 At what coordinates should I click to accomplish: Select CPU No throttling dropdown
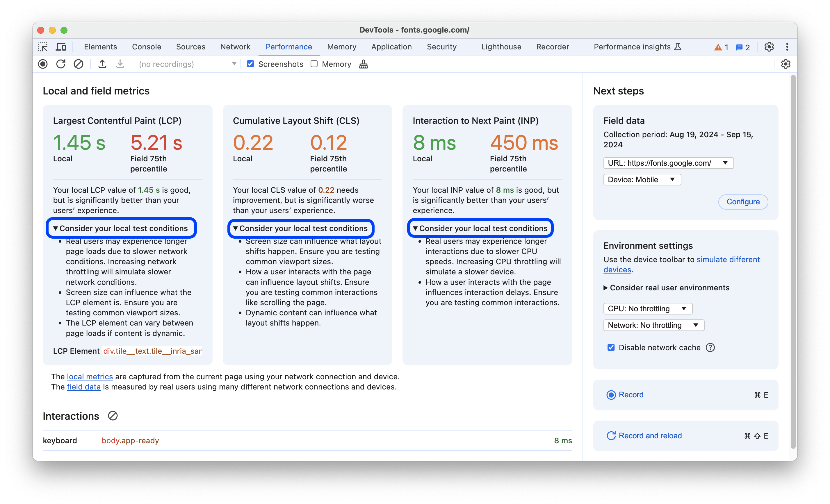click(x=646, y=308)
